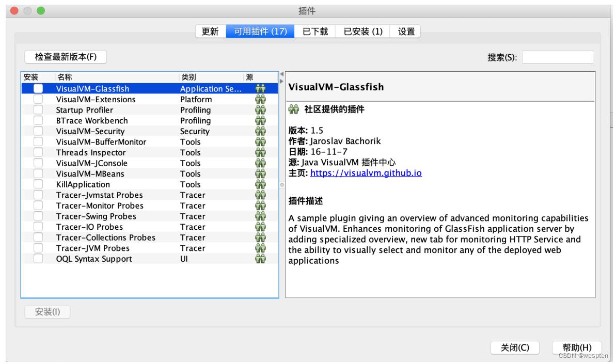Sort list by 安装 column header
Viewport: 616px width, 364px height.
(x=38, y=77)
